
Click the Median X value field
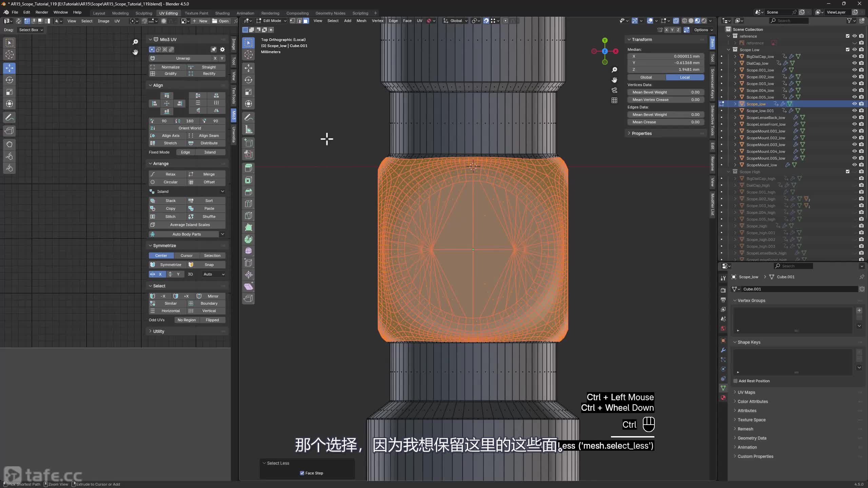click(x=666, y=56)
